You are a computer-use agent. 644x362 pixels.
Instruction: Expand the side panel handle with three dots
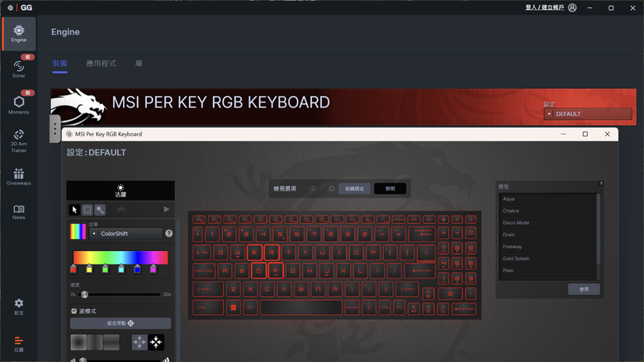pos(55,129)
